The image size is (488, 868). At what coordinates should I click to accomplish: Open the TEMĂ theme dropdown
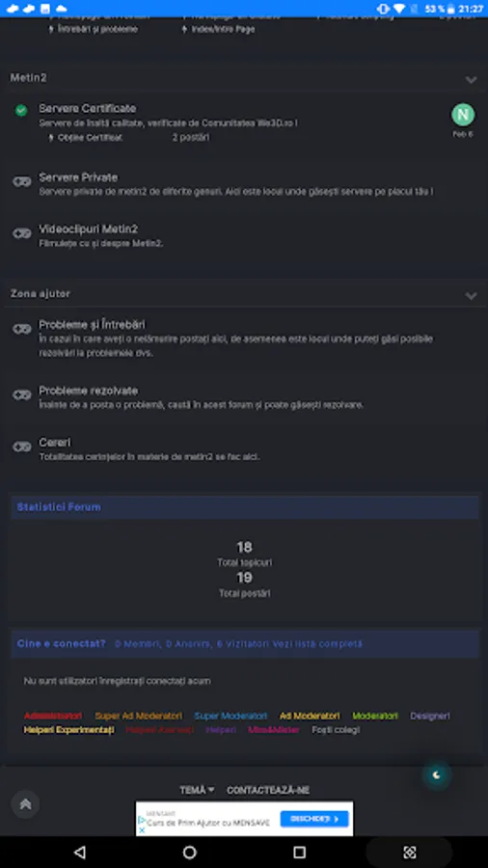click(x=197, y=790)
